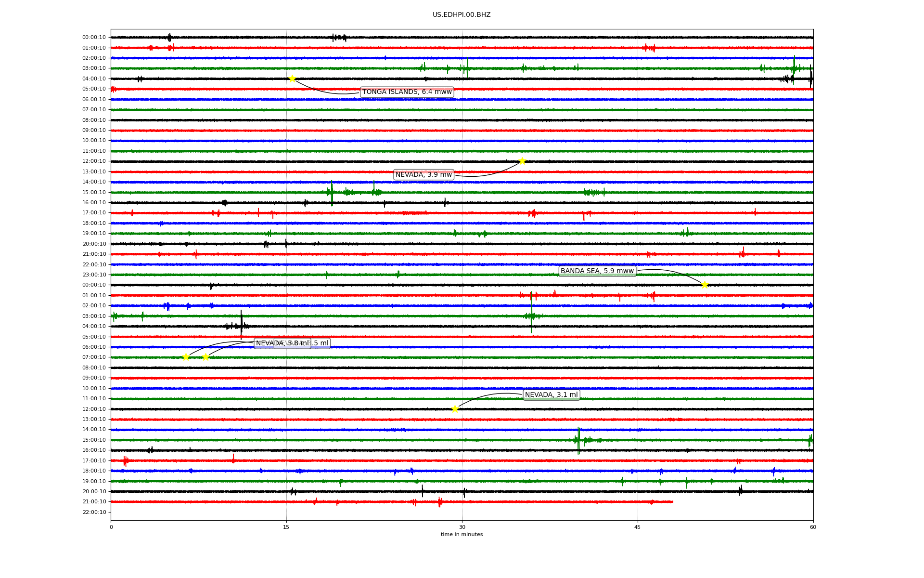Click the NEVADA, 3.1 ml annotation label
Screen dimensions: 924x578
552,395
